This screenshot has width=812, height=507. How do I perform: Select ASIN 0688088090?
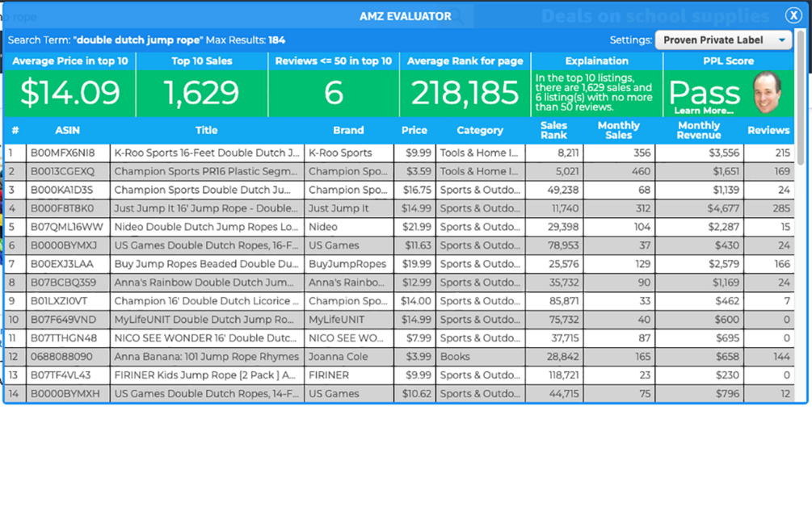tap(61, 357)
